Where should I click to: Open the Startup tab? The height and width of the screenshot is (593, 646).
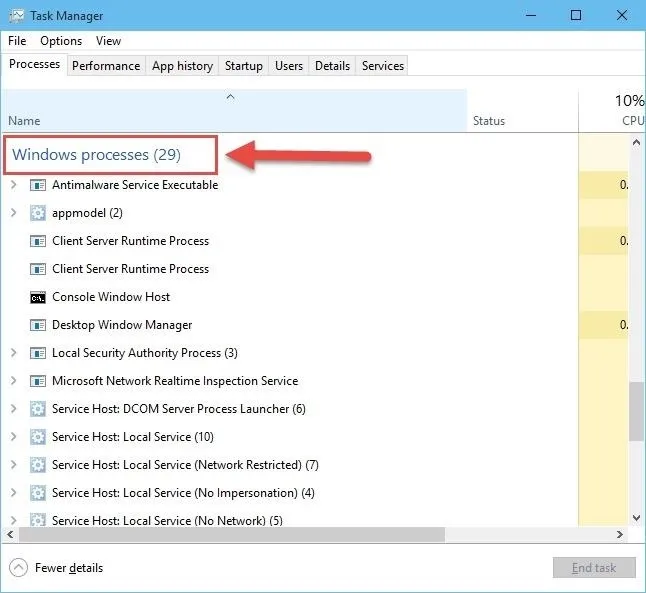243,66
